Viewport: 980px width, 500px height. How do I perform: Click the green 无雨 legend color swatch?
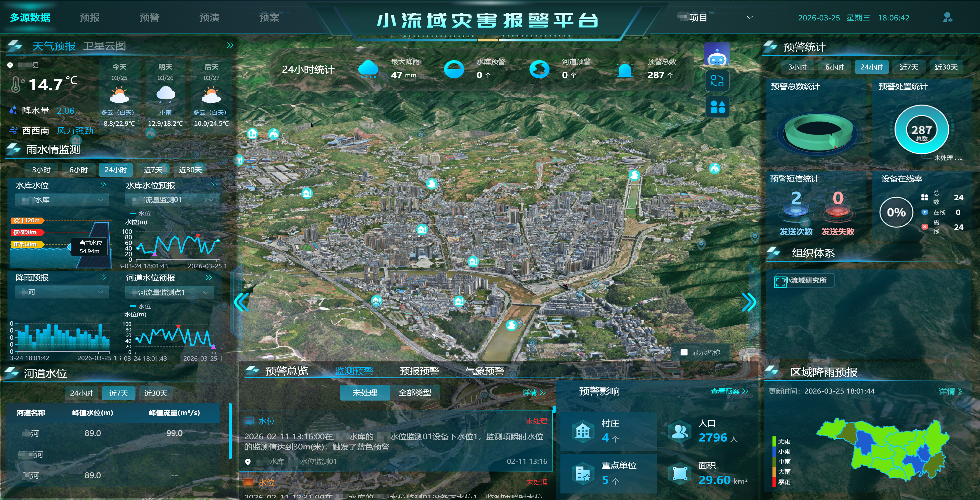coord(774,441)
